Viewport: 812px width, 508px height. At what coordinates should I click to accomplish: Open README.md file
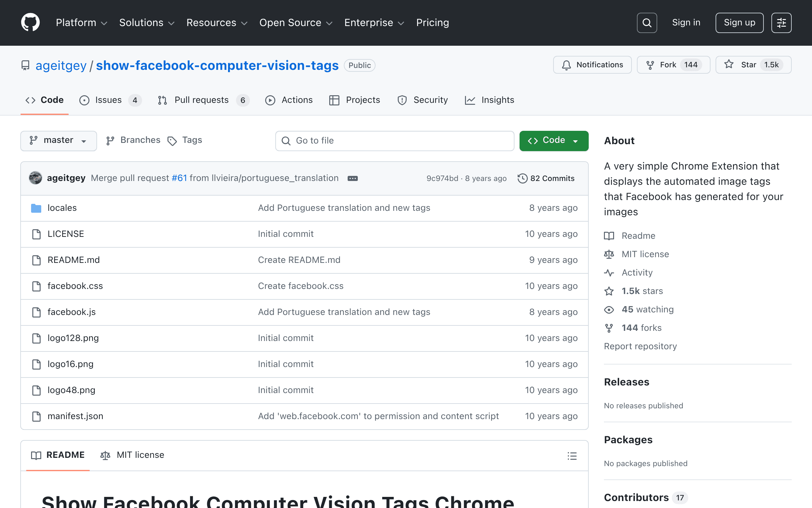(x=74, y=260)
